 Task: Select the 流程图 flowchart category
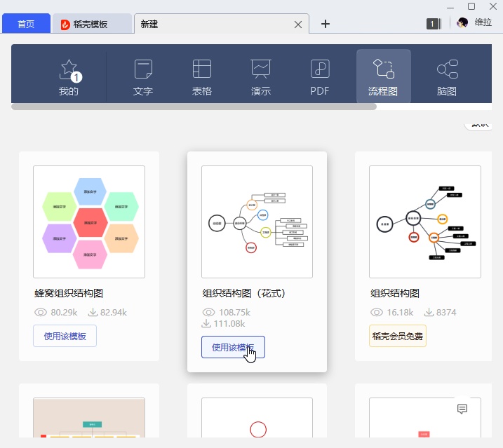(x=383, y=76)
